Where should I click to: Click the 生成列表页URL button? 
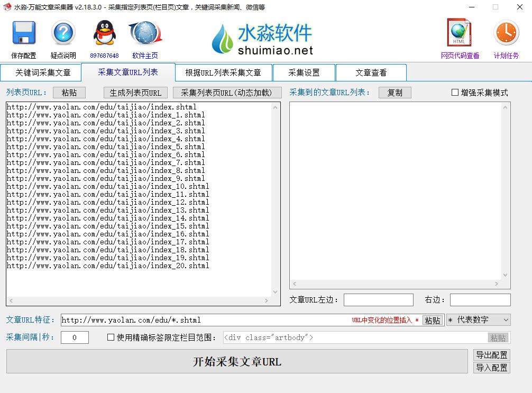pyautogui.click(x=135, y=93)
